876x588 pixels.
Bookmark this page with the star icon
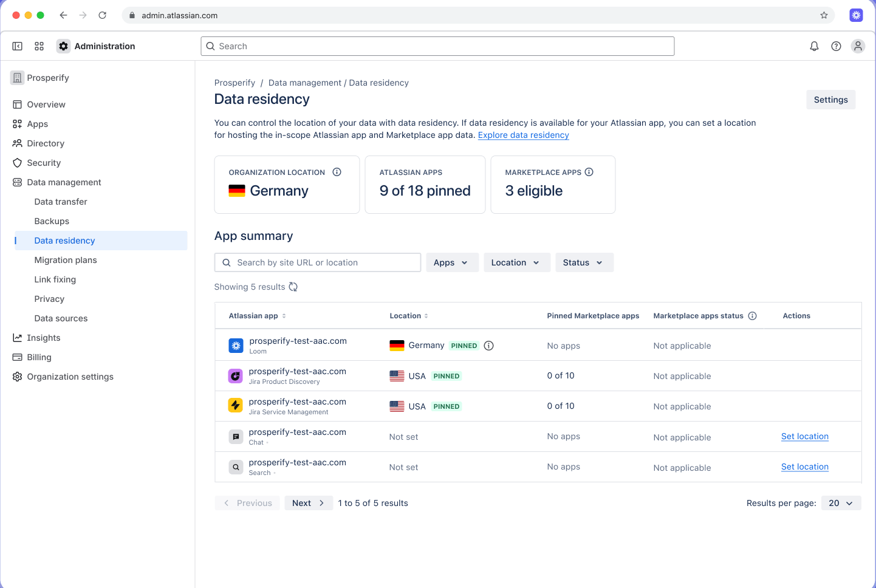tap(824, 15)
